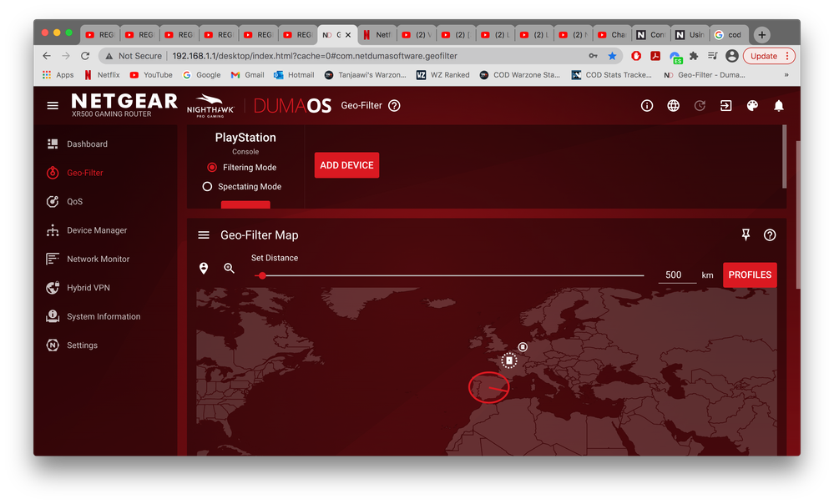Toggle the pin icon on the Geo-Filter Map panel
Viewport: 834px width, 504px height.
pyautogui.click(x=746, y=234)
